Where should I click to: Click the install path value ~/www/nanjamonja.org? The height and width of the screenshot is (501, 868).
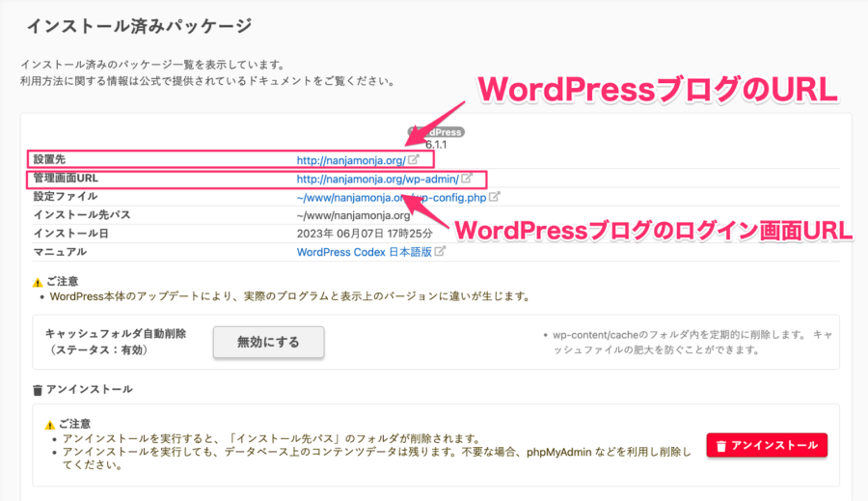click(354, 215)
